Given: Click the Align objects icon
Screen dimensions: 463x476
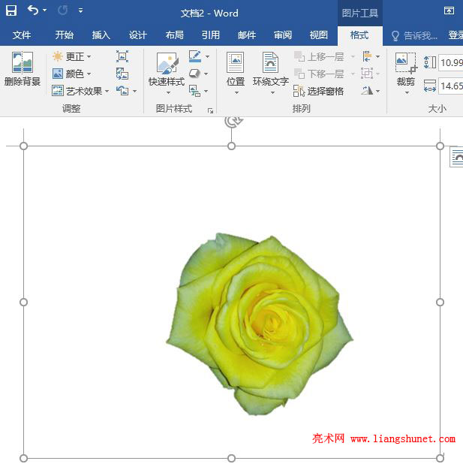Looking at the screenshot, I should coord(368,56).
